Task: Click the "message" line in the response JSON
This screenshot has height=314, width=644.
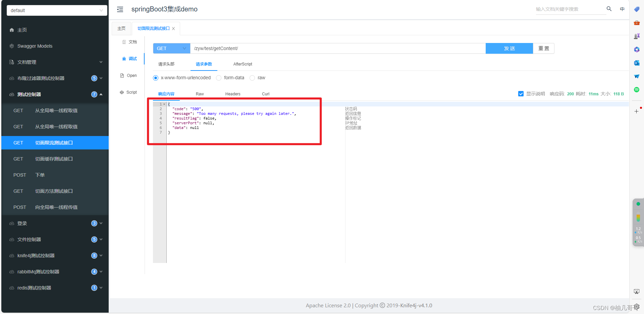Action: (x=234, y=114)
